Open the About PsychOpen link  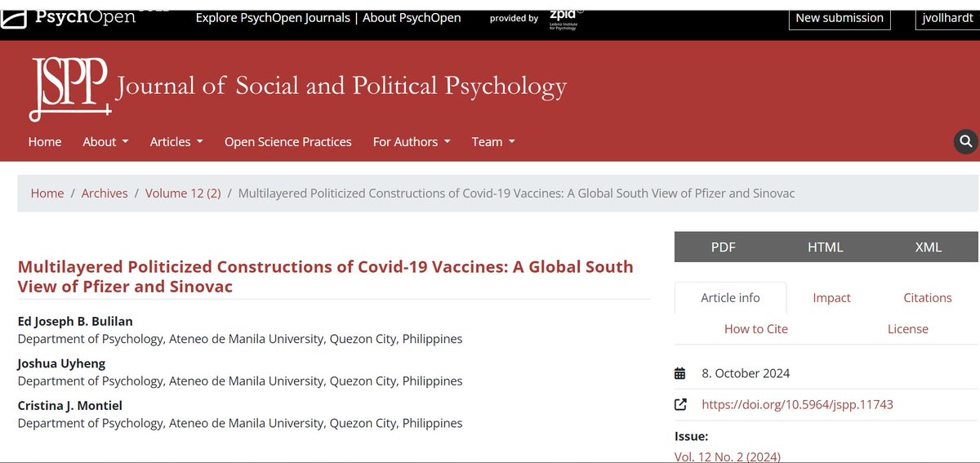pos(412,17)
